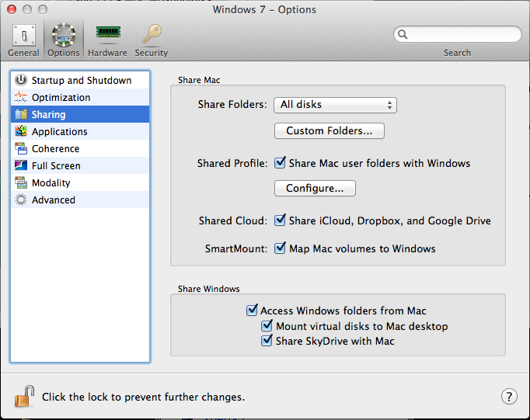Screen dimensions: 530x420
Task: Click the Coherence windows icon
Action: 21,148
